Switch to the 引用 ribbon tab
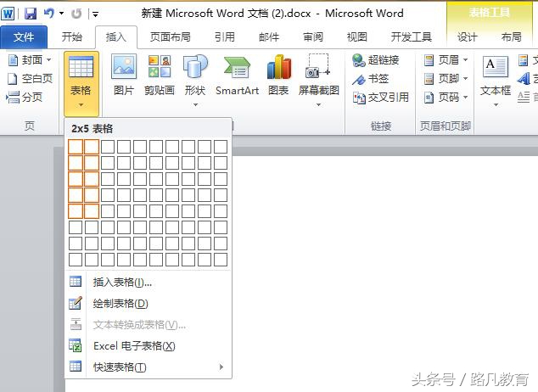538x392 pixels. (225, 36)
